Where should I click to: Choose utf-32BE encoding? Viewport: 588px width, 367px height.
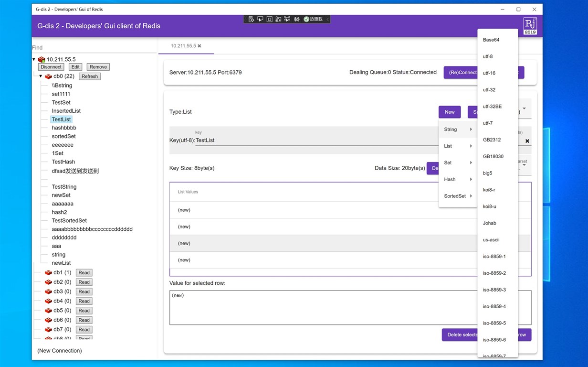pyautogui.click(x=498, y=107)
